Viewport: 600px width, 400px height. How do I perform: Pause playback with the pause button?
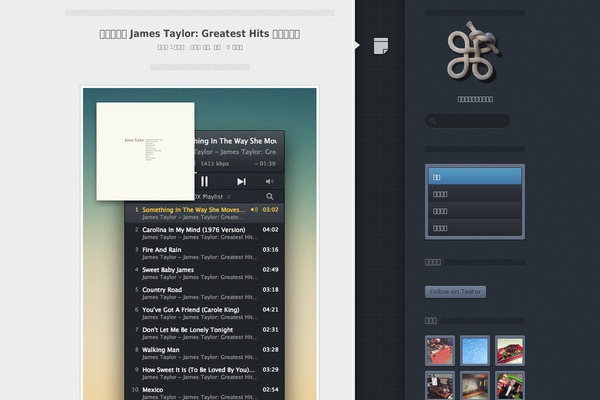tap(204, 181)
